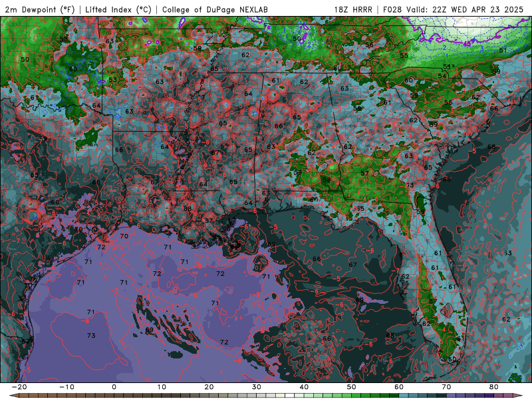532x399 pixels.
Task: Click the '20' colorbar scale label
Action: [209, 387]
